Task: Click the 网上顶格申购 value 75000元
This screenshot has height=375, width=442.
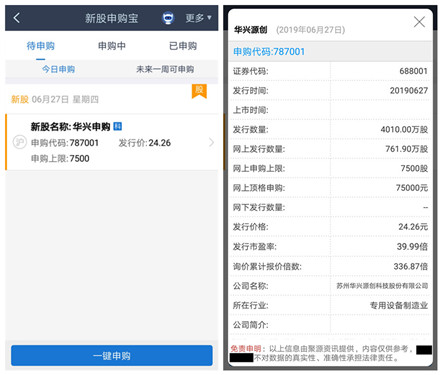Action: tap(412, 188)
